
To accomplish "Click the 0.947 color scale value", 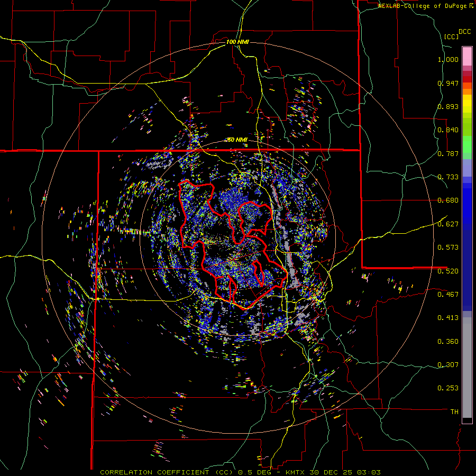I will [x=448, y=83].
